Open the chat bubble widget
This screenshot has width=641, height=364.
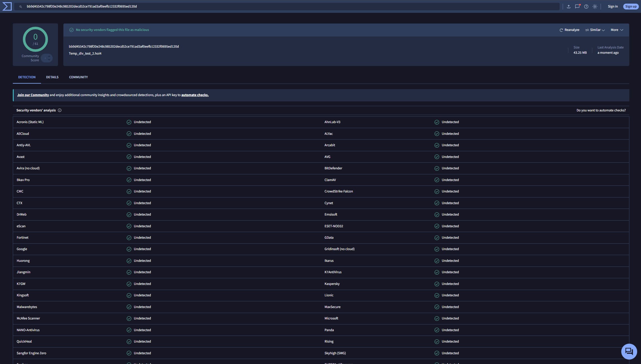tap(629, 351)
